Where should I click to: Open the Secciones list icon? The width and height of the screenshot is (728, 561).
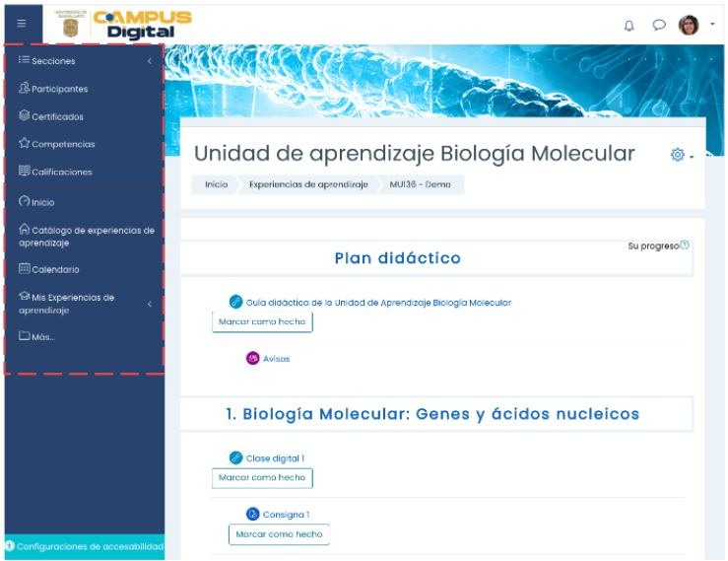25,60
